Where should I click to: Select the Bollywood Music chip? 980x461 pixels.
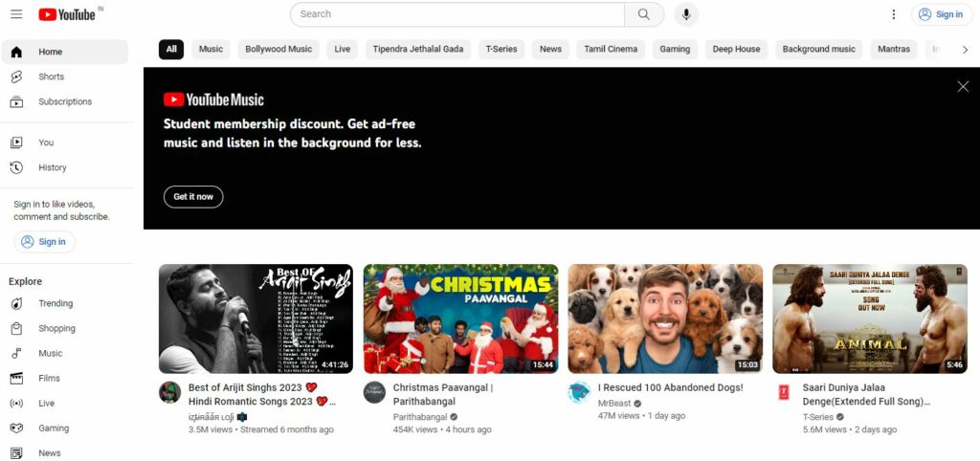click(x=278, y=50)
